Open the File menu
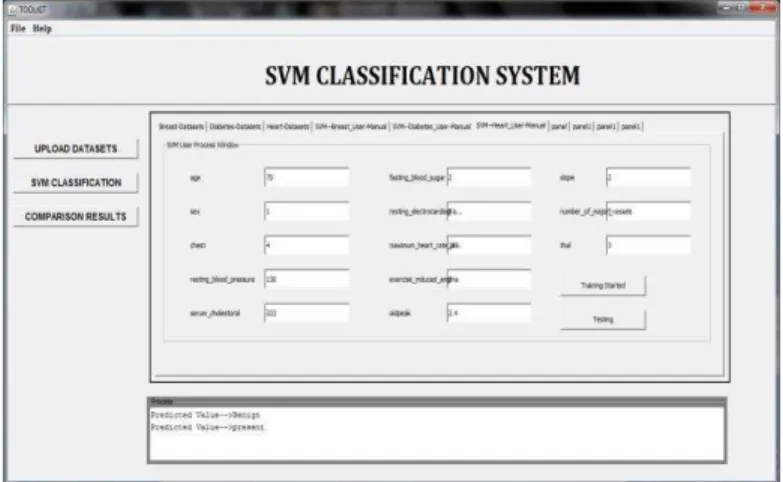Viewport: 783px width, 482px height. click(x=18, y=28)
